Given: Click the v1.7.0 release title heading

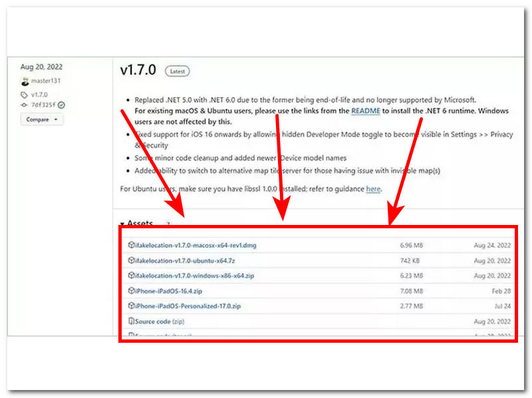Looking at the screenshot, I should (138, 70).
